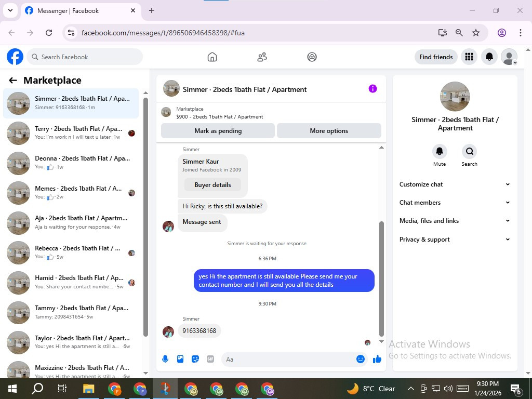This screenshot has width=532, height=399.
Task: Send a thumbs-up like
Action: 377,359
